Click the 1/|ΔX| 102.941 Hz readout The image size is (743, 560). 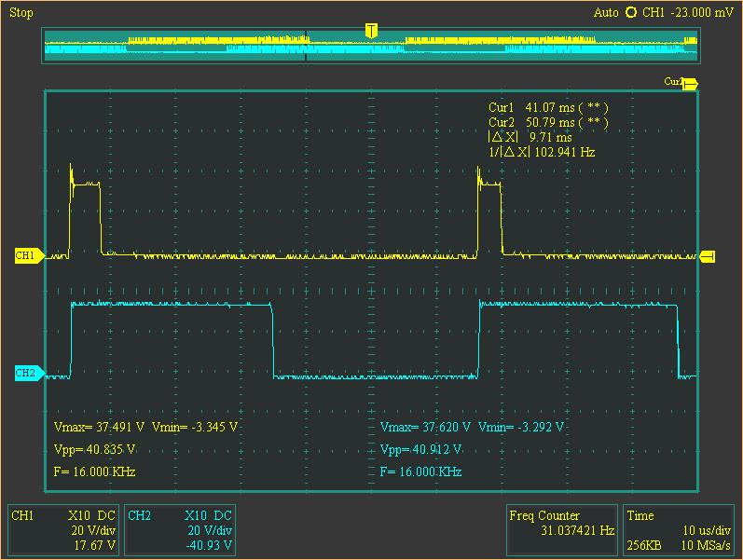coord(542,152)
